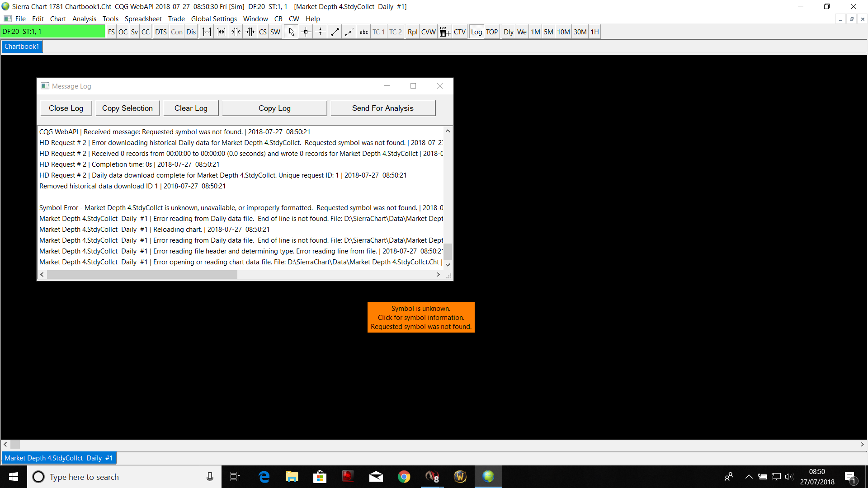The image size is (868, 488).
Task: Open the Global Settings menu
Action: 214,19
